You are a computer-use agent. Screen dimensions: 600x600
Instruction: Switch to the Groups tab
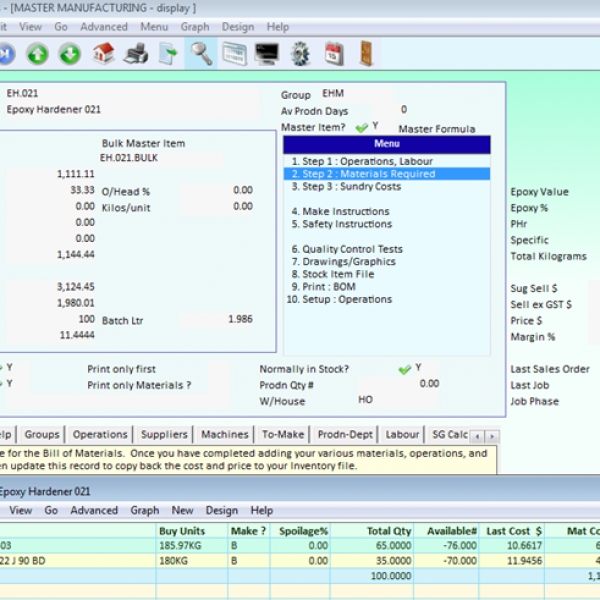42,435
